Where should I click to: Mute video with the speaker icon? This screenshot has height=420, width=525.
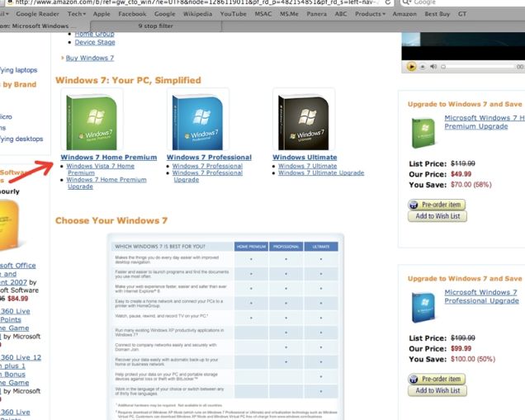pyautogui.click(x=433, y=66)
